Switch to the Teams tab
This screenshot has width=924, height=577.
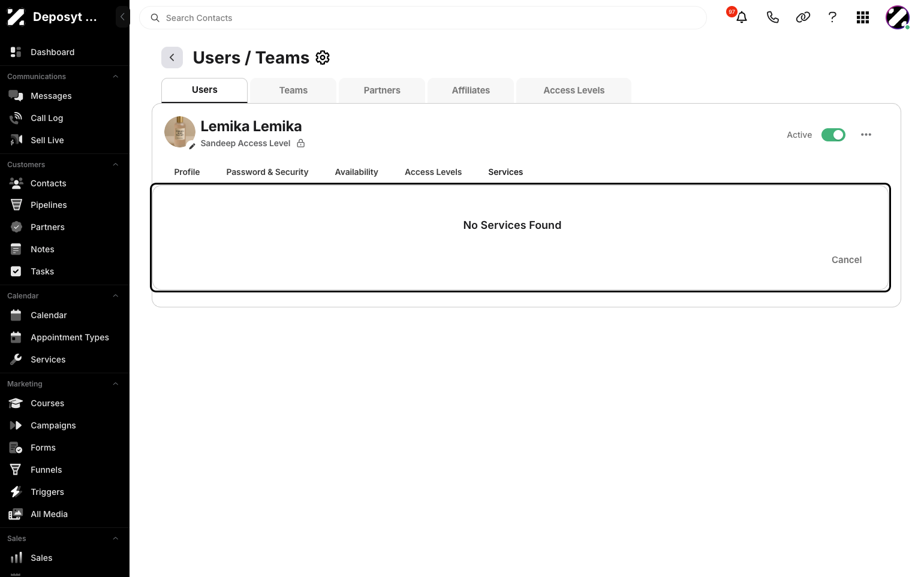click(x=293, y=90)
